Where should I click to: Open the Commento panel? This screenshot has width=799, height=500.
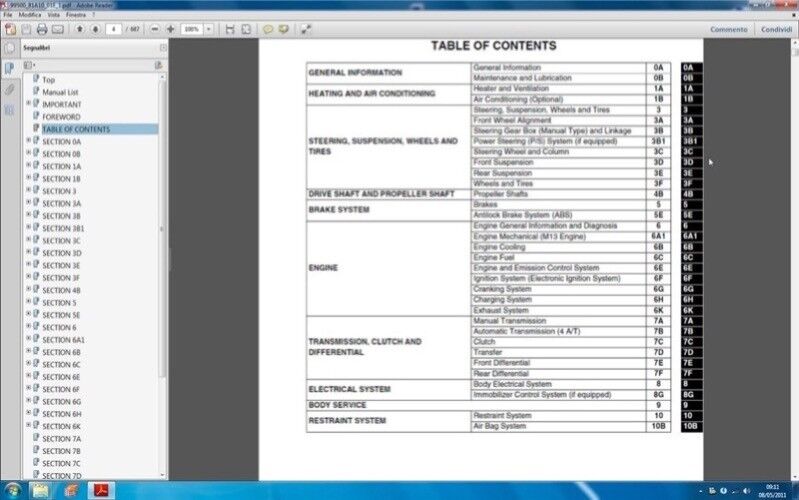click(727, 30)
